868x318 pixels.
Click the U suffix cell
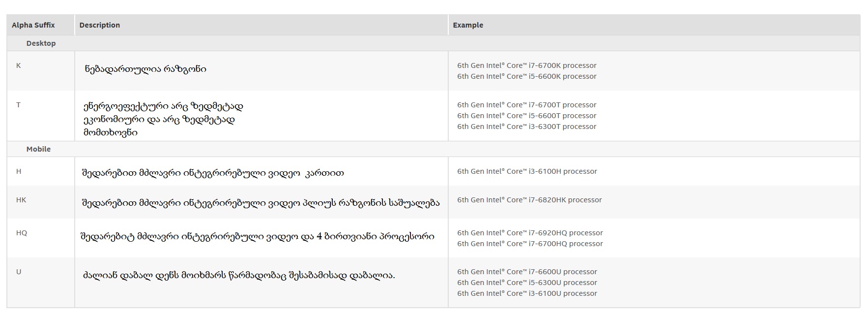coord(19,272)
